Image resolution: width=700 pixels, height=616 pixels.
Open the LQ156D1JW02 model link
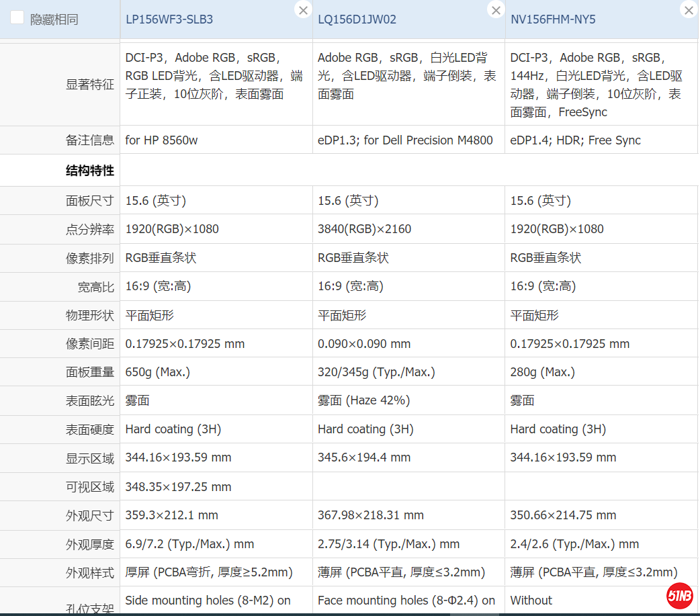pyautogui.click(x=357, y=19)
